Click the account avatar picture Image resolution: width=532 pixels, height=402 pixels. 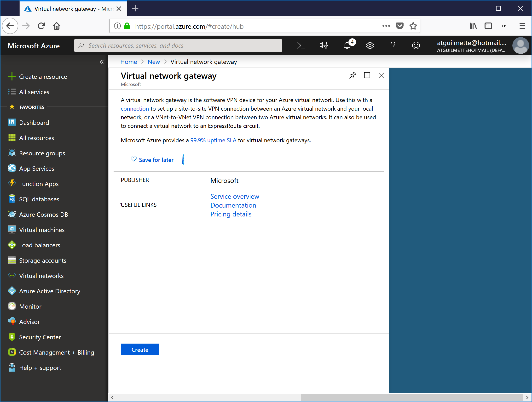tap(520, 46)
